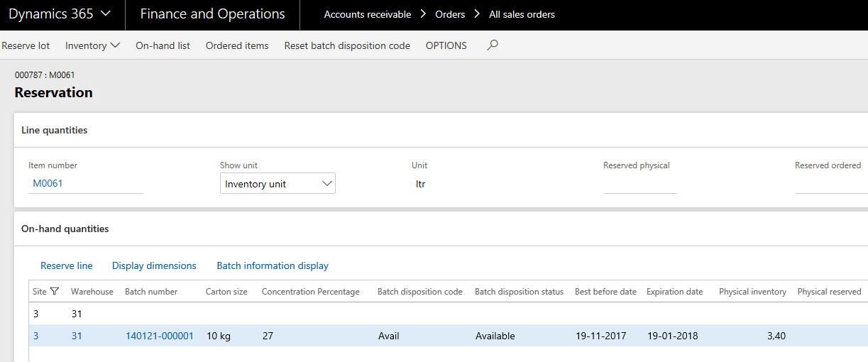Screen dimensions: 868x362
Task: Click Batch disposition status column header
Action: pos(519,292)
